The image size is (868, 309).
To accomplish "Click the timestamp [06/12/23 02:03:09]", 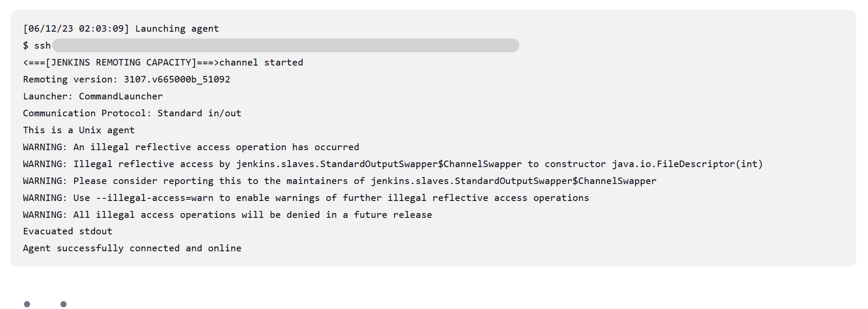I will point(76,28).
